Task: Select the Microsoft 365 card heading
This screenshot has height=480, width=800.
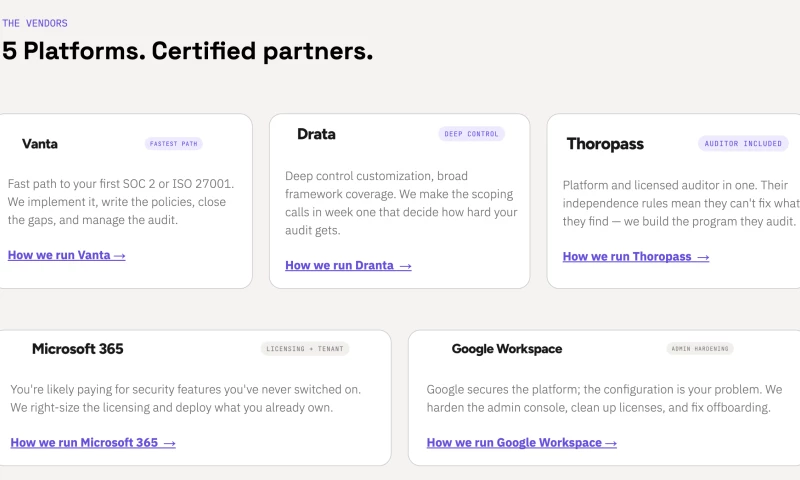Action: click(78, 349)
